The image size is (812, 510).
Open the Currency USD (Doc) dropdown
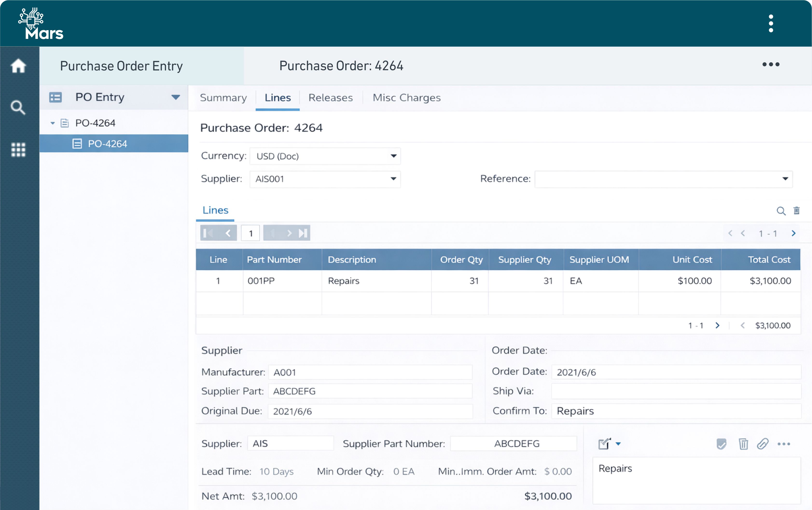tap(393, 156)
